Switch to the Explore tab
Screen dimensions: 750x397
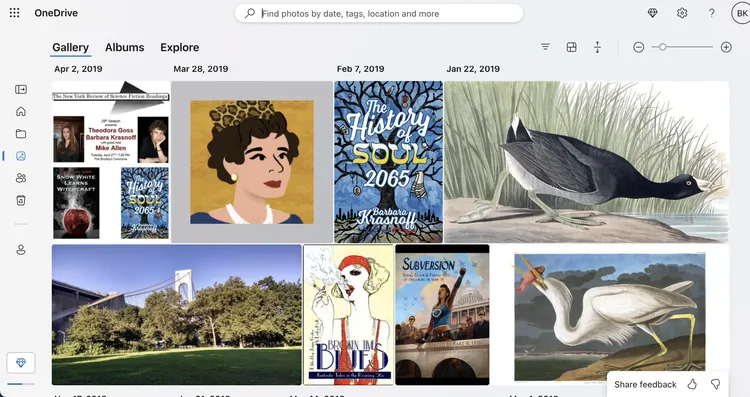tap(179, 47)
